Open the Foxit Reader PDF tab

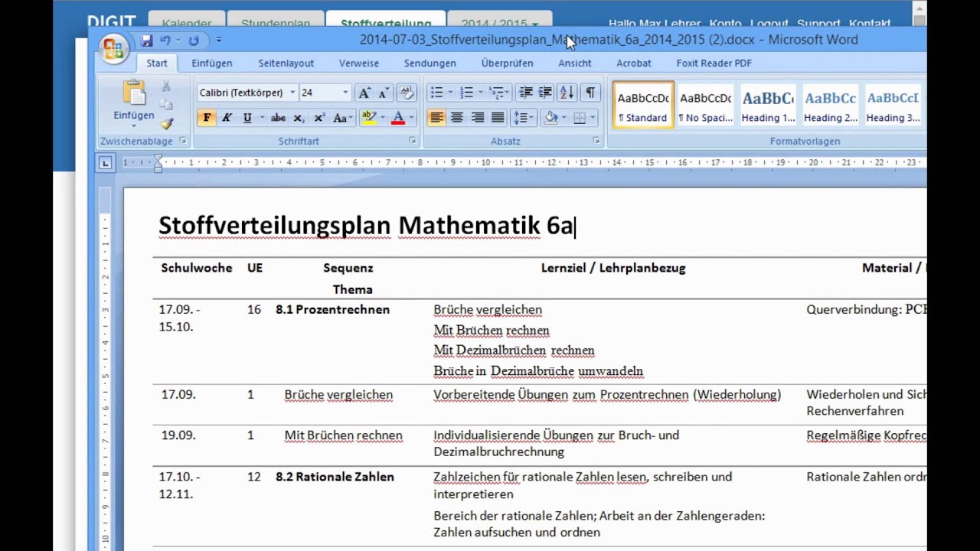pyautogui.click(x=714, y=63)
